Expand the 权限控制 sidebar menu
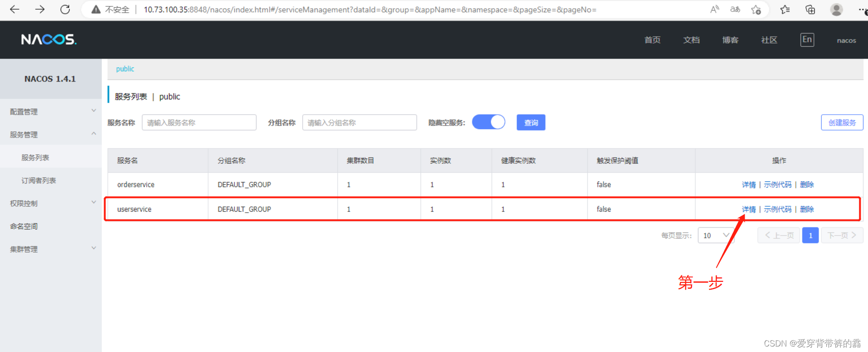The height and width of the screenshot is (352, 868). (50, 203)
